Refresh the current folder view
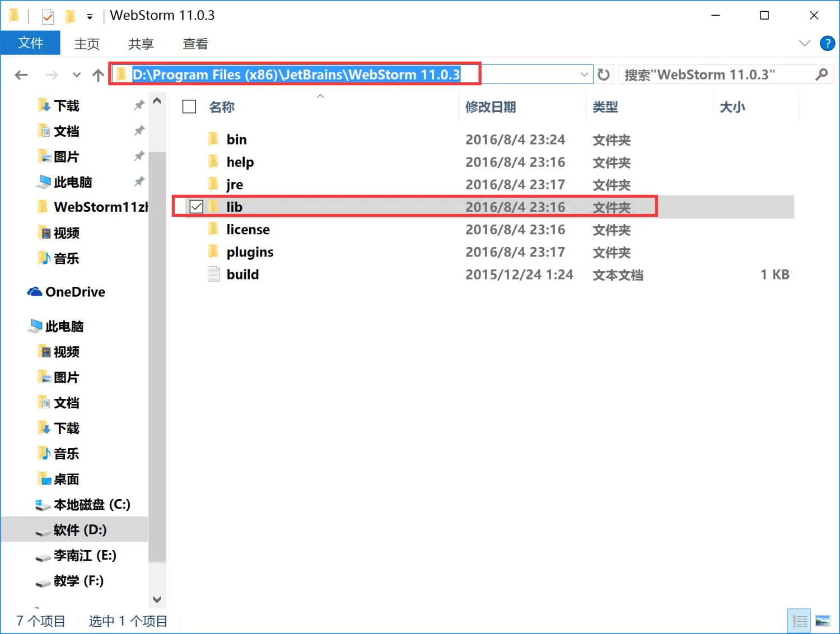 click(x=603, y=74)
